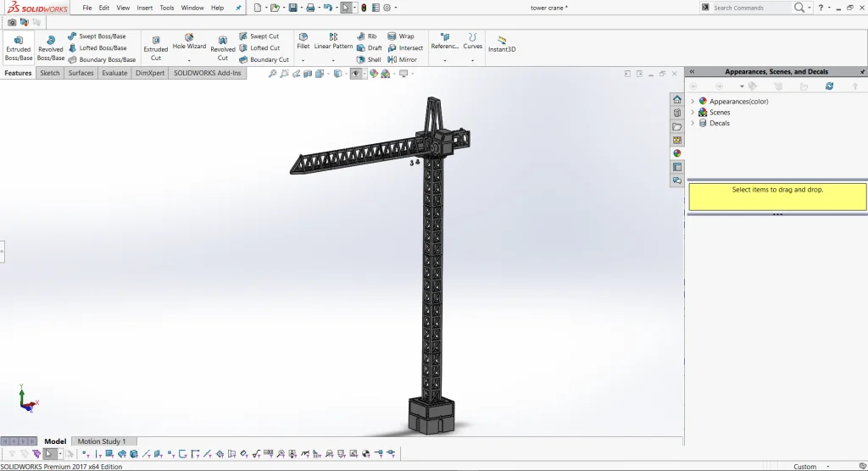The width and height of the screenshot is (868, 471).
Task: Choose the Fillet feature tool
Action: coord(303,42)
